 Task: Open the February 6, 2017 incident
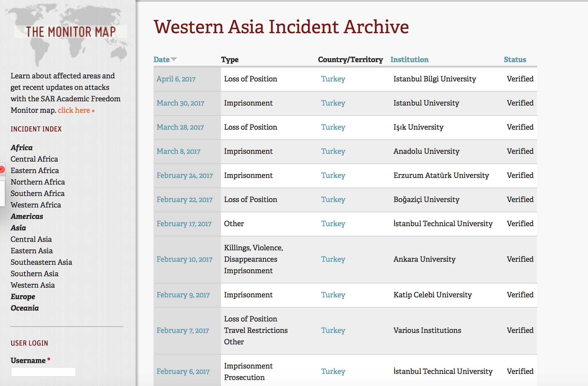(183, 372)
